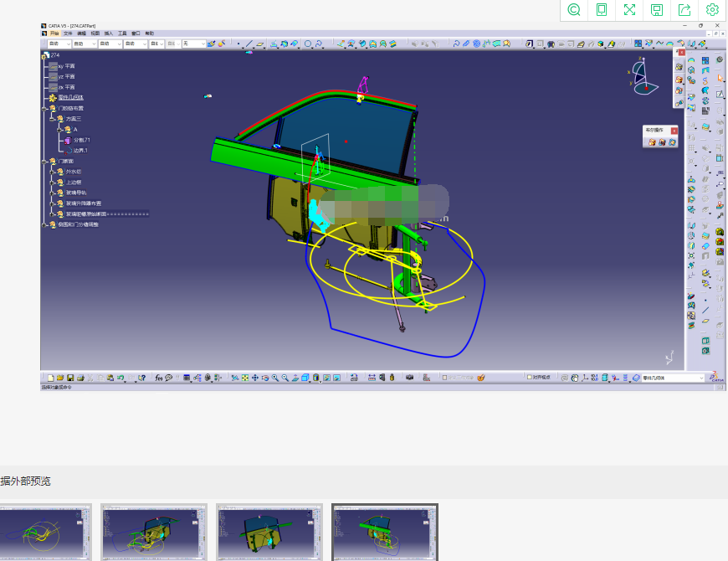728x561 pixels.
Task: Click first icon in 布尔操作 floating toolbar
Action: pyautogui.click(x=652, y=142)
